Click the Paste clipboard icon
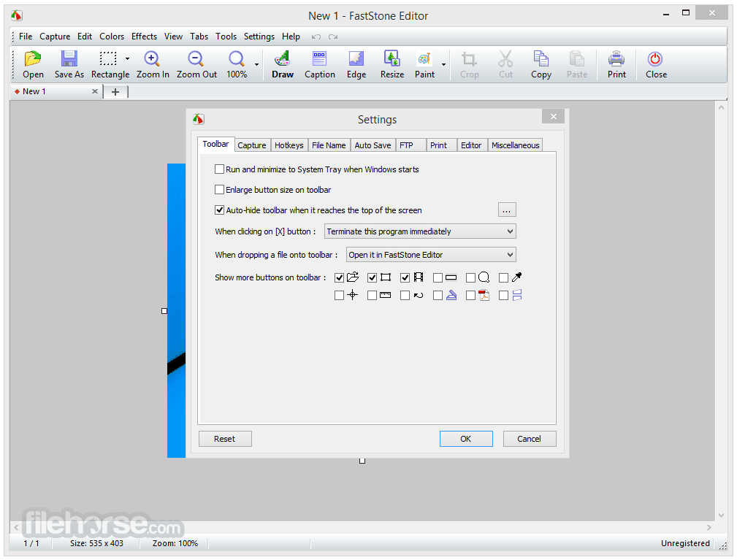 click(577, 58)
